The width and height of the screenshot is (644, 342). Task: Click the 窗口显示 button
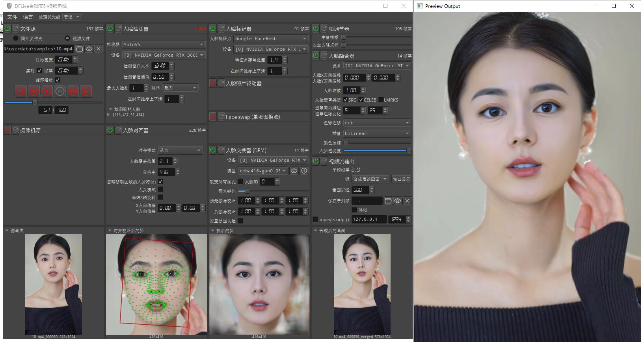402,179
